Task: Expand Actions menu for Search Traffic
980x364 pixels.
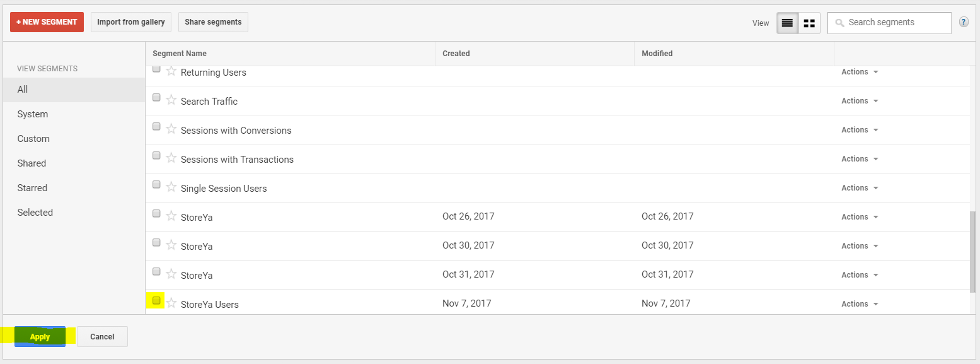Action: [860, 101]
